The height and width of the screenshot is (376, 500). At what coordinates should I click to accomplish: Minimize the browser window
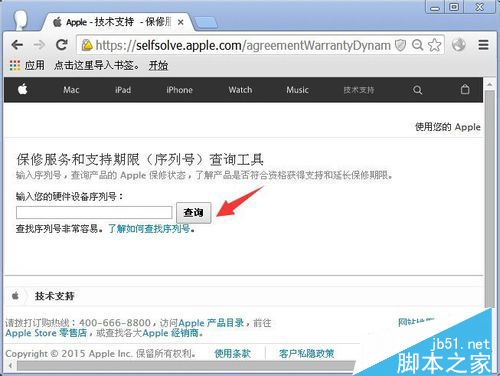point(435,7)
